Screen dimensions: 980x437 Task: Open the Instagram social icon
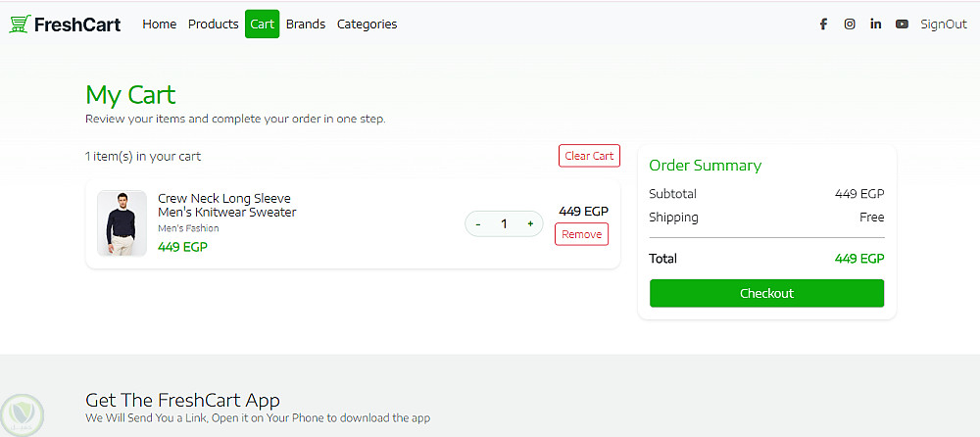coord(850,24)
